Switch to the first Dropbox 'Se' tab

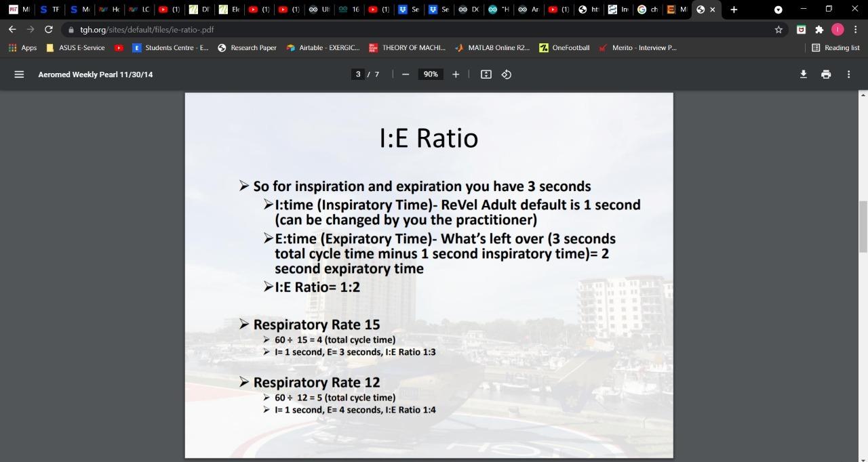(x=408, y=9)
